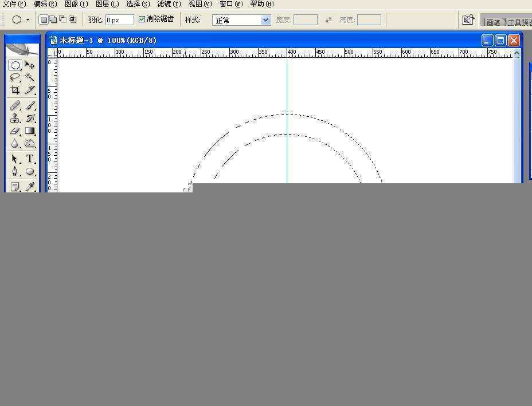Select the Eraser tool
This screenshot has height=406, width=532.
pyautogui.click(x=14, y=131)
